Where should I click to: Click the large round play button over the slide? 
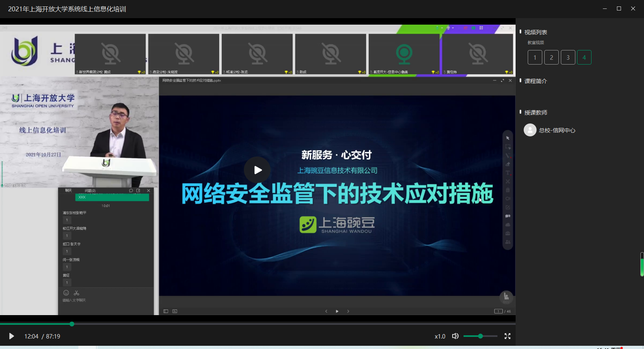pyautogui.click(x=258, y=170)
